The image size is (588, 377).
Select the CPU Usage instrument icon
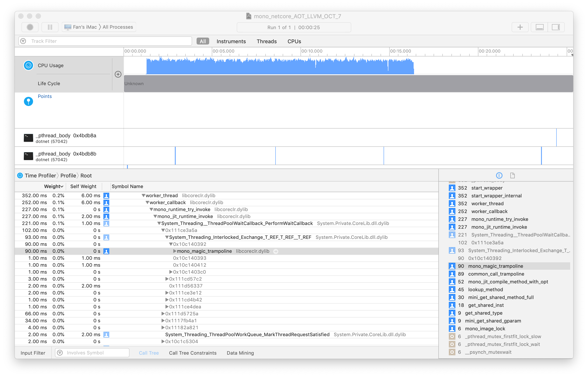[x=28, y=65]
